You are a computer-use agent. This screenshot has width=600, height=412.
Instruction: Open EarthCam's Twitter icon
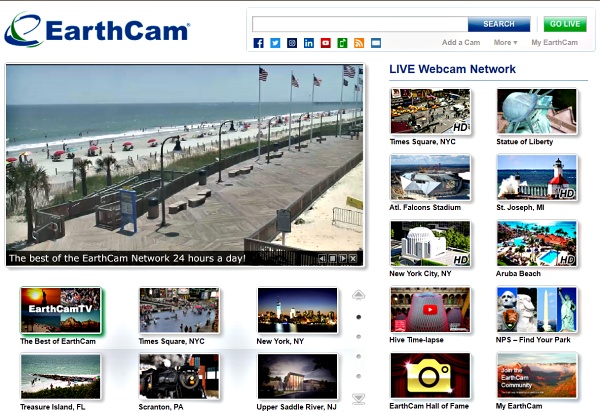point(275,43)
